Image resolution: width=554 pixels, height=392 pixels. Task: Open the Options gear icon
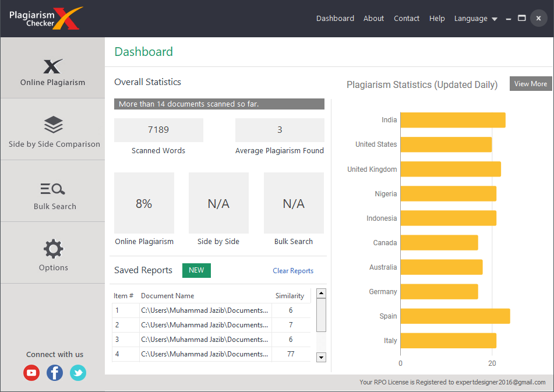(x=54, y=249)
